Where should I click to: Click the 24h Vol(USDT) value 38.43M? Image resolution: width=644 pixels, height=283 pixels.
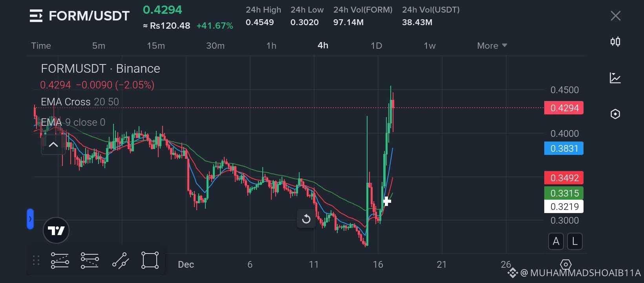(x=417, y=22)
